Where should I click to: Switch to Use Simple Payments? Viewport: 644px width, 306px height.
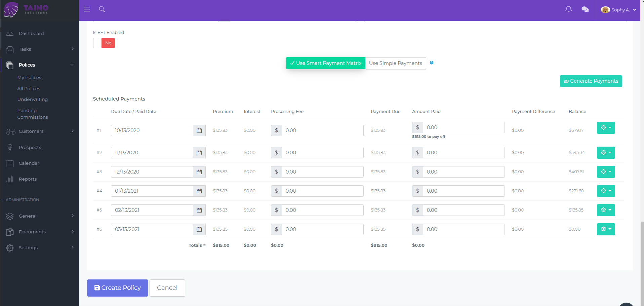pyautogui.click(x=395, y=63)
